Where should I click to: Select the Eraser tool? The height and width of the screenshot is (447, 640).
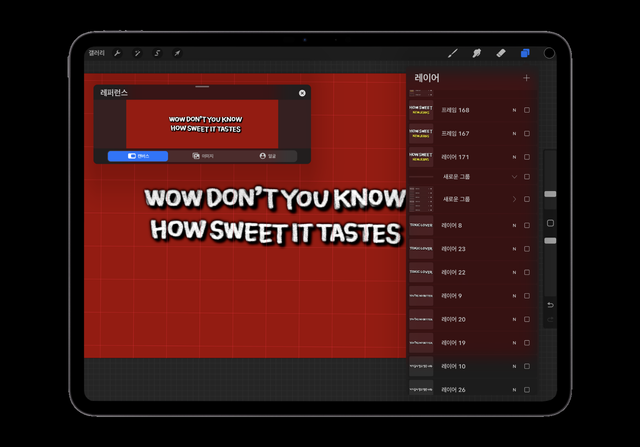501,53
